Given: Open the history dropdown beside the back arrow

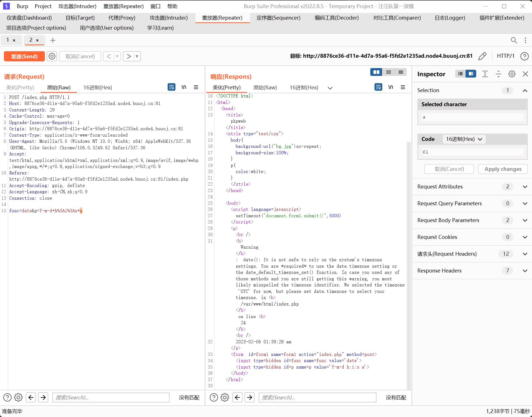Looking at the screenshot, I should tap(117, 56).
